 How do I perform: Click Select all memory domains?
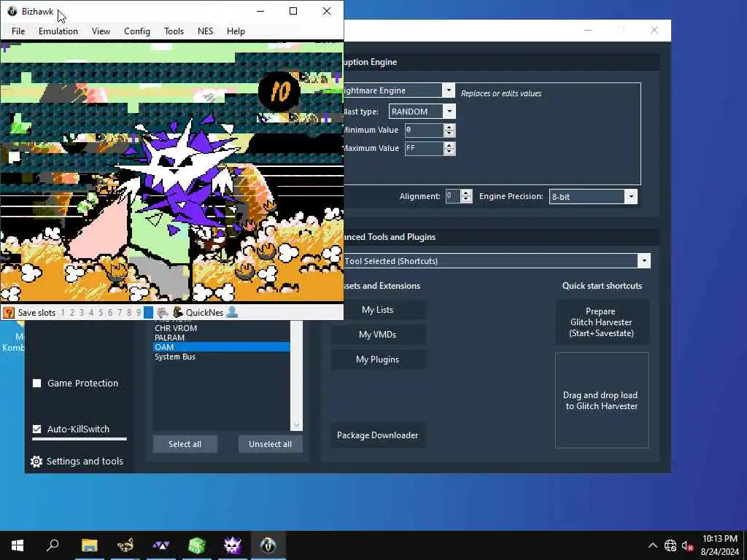tap(185, 444)
